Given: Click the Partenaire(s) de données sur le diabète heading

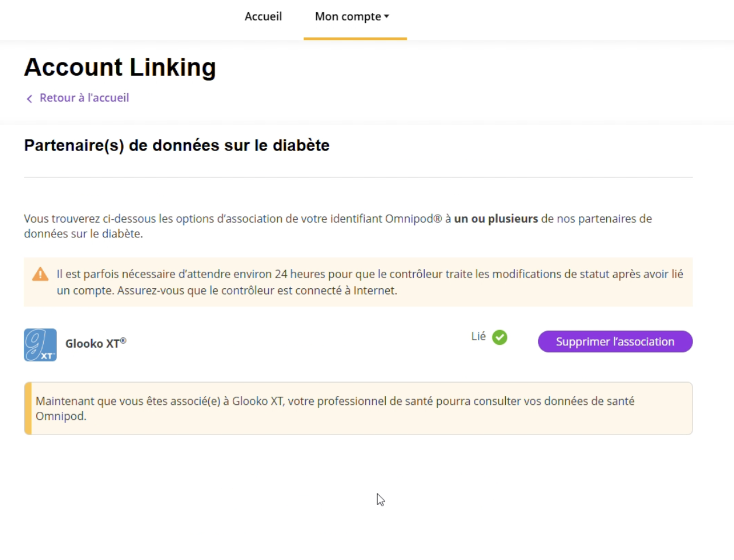Looking at the screenshot, I should (177, 145).
